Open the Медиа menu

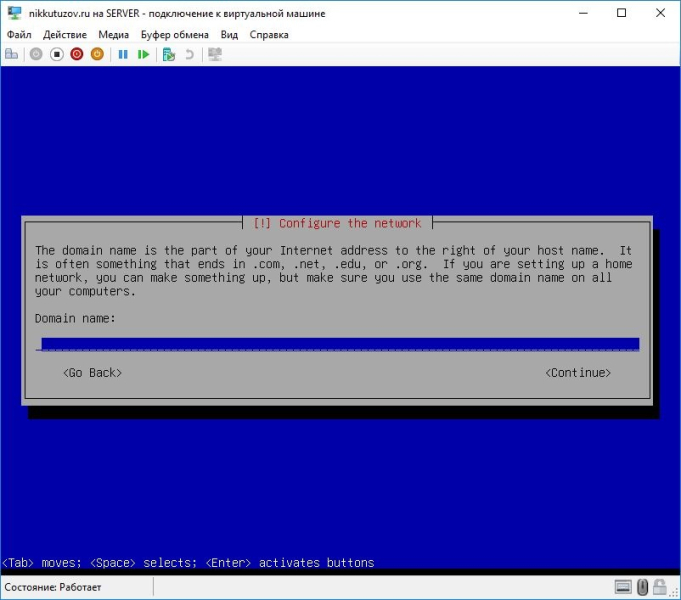(x=113, y=35)
